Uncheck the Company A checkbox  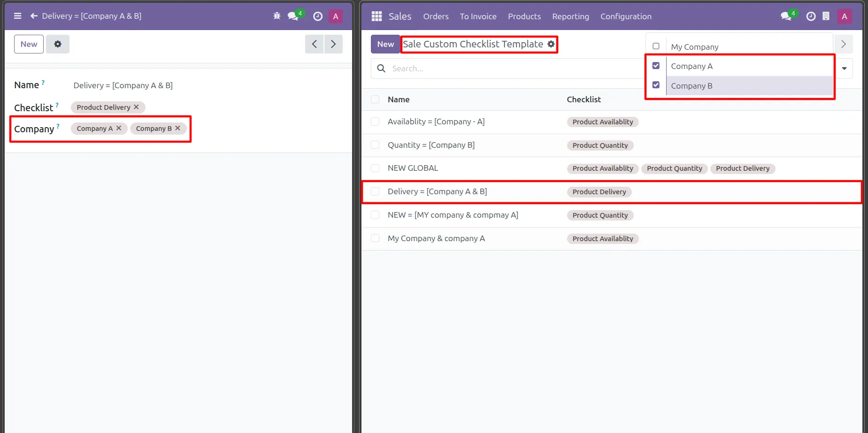[x=656, y=66]
